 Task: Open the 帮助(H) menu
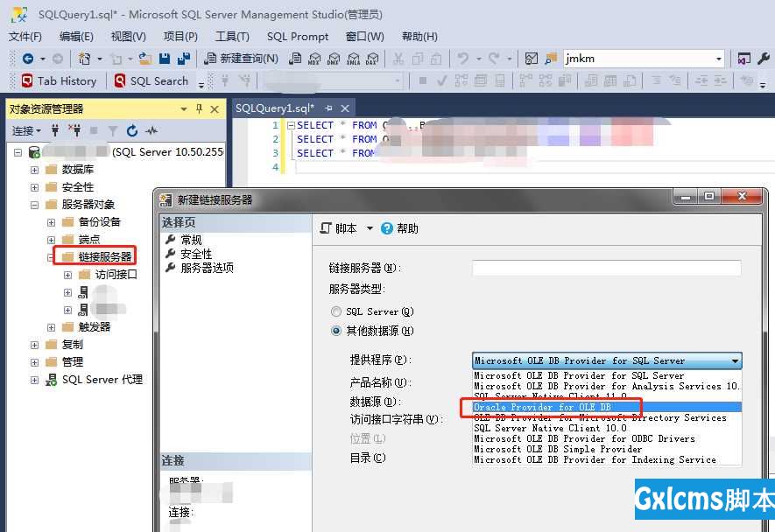point(419,37)
